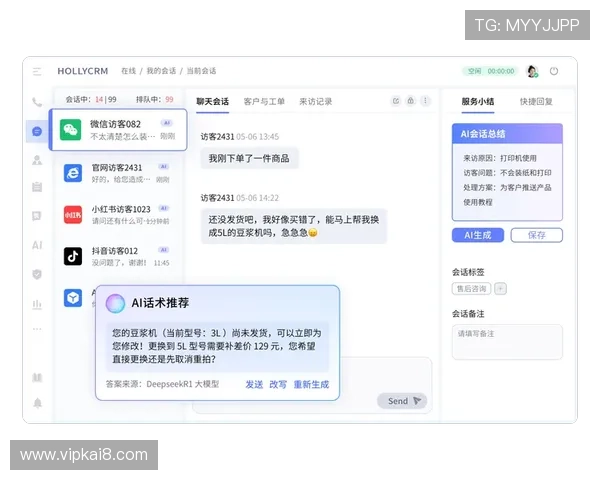Open 抖音访客012 conversation
The width and height of the screenshot is (600, 480).
(118, 256)
